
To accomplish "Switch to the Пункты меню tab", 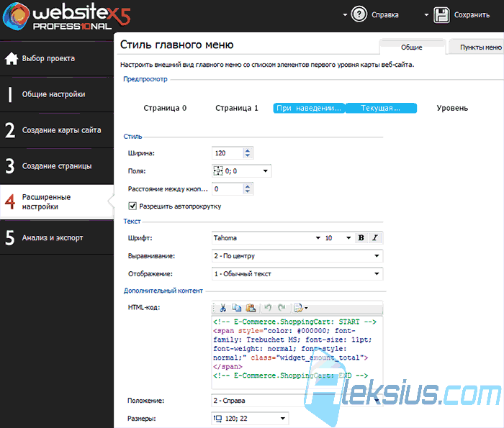I will [x=480, y=47].
